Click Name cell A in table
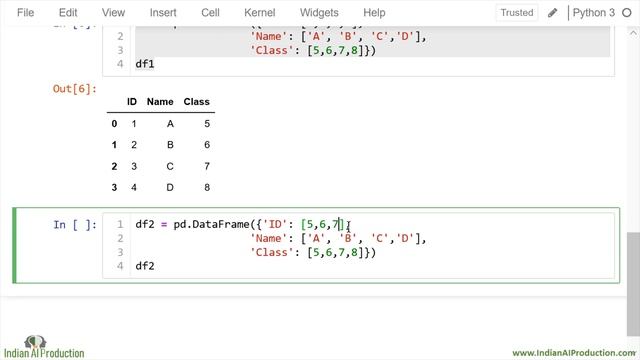The height and width of the screenshot is (360, 640). click(x=170, y=124)
